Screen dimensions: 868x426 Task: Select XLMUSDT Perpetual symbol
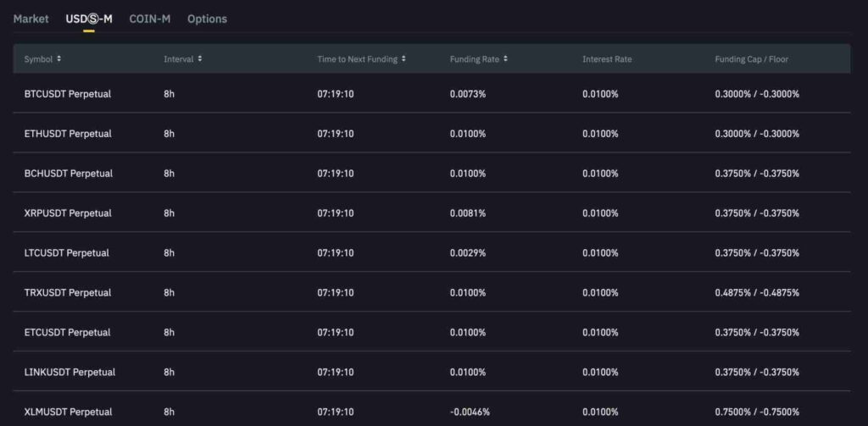(68, 412)
